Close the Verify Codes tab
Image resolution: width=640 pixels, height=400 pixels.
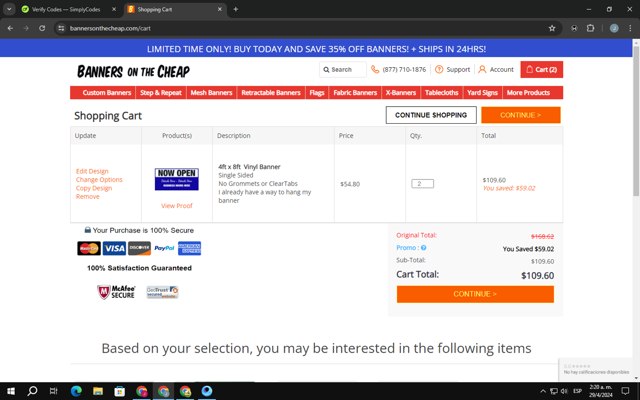pyautogui.click(x=114, y=9)
